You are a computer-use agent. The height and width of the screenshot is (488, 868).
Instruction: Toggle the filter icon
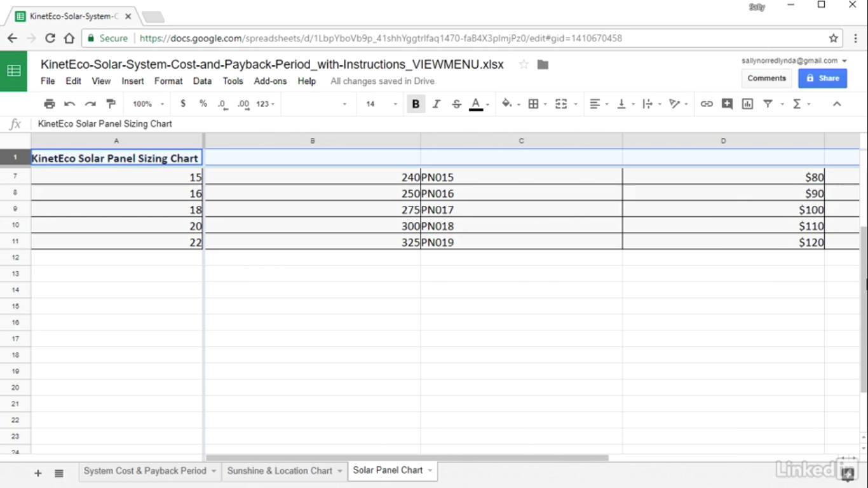(x=768, y=104)
